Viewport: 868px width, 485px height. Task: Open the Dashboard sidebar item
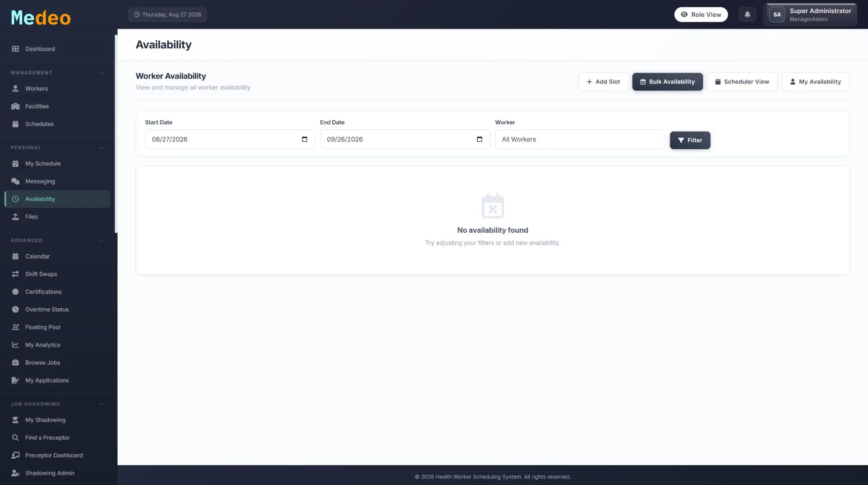point(57,49)
